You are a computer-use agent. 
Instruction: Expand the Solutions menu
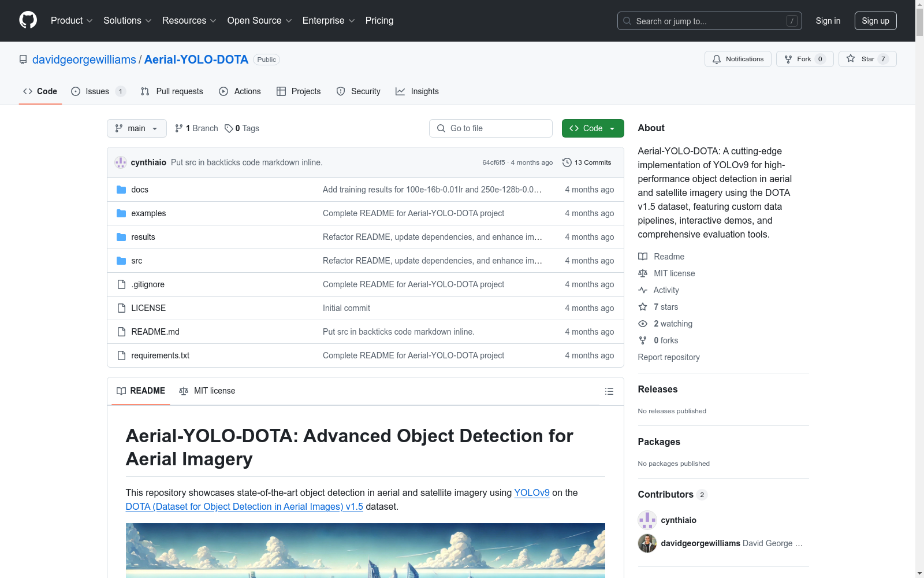tap(128, 20)
